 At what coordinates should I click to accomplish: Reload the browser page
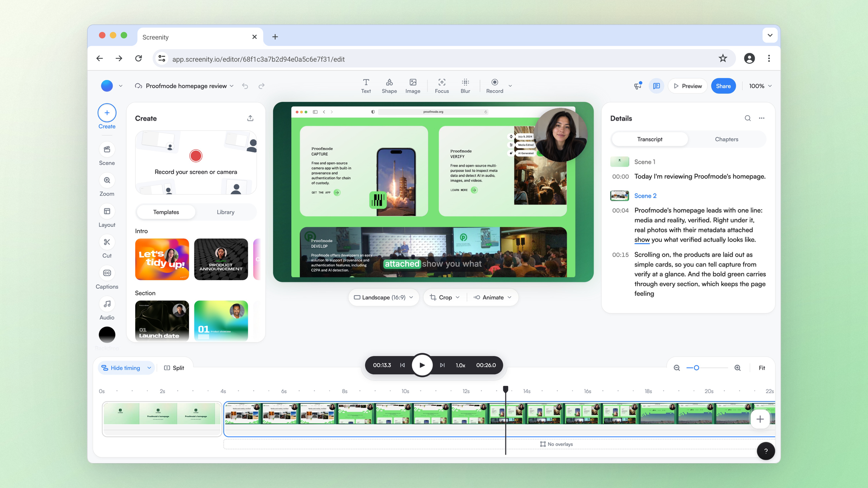139,58
